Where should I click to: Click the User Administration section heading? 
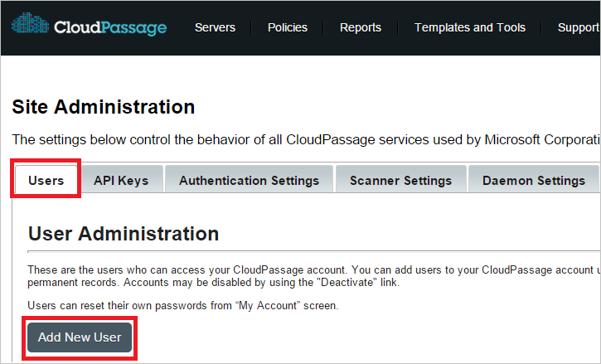[124, 234]
